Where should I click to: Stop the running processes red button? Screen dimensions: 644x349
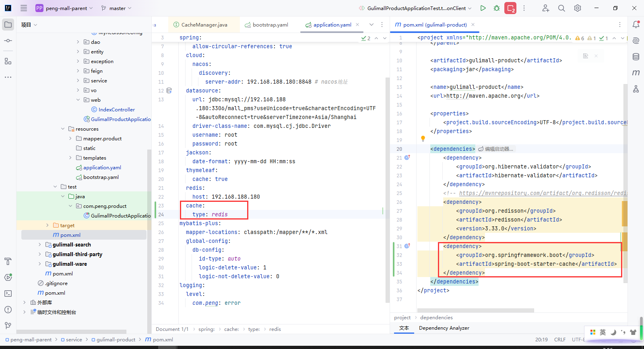[510, 8]
